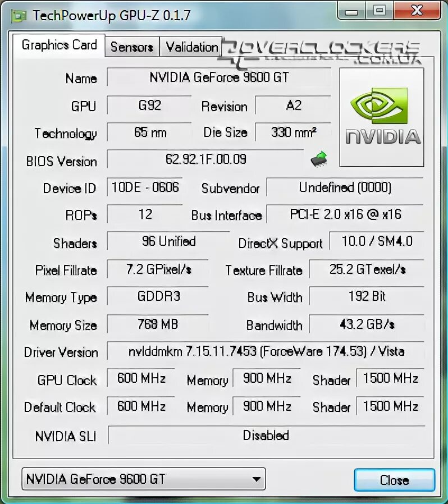The width and height of the screenshot is (448, 504).
Task: Click the Bus Width field 192 Bit
Action: pos(367,296)
